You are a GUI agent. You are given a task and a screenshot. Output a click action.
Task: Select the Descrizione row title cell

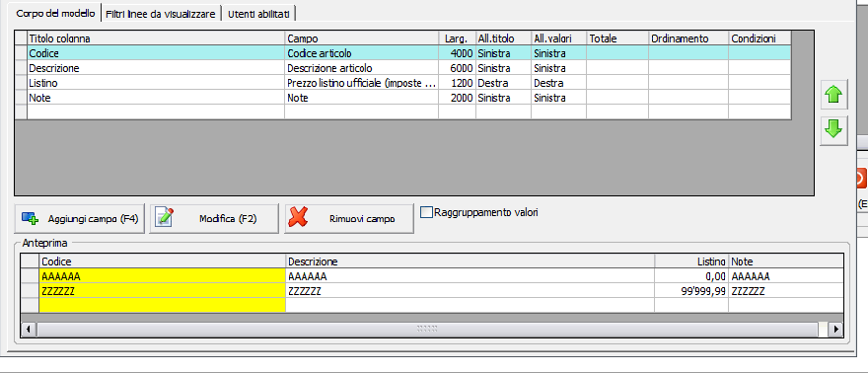point(156,68)
